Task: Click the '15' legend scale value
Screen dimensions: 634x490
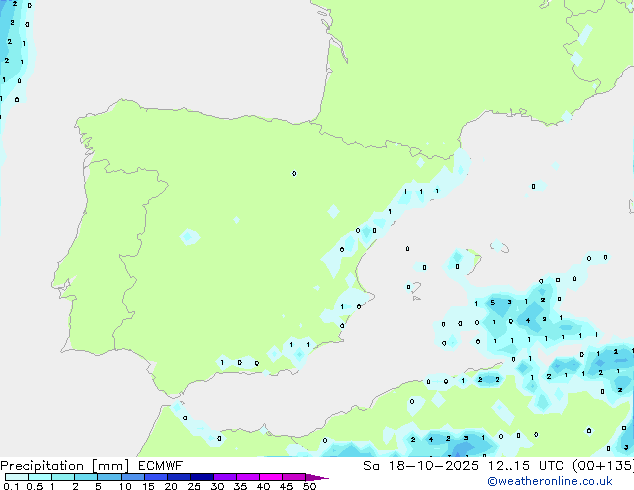Action: [148, 486]
